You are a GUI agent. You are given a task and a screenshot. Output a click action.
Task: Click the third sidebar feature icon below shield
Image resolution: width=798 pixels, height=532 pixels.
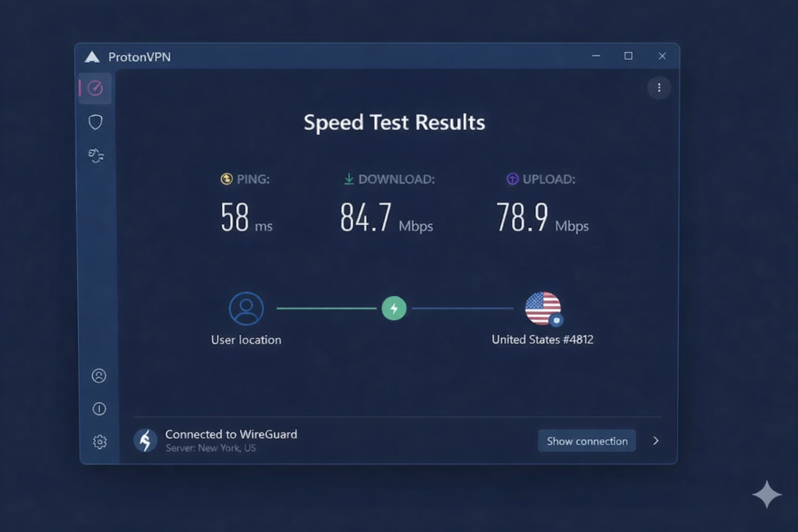pos(95,155)
